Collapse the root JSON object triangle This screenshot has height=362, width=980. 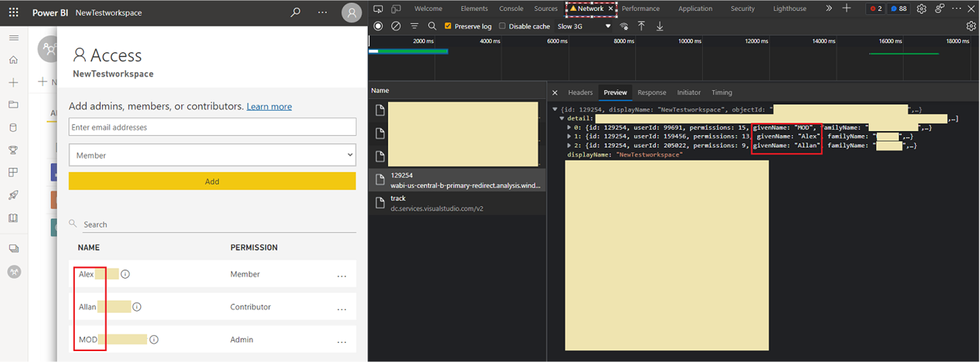pos(555,109)
